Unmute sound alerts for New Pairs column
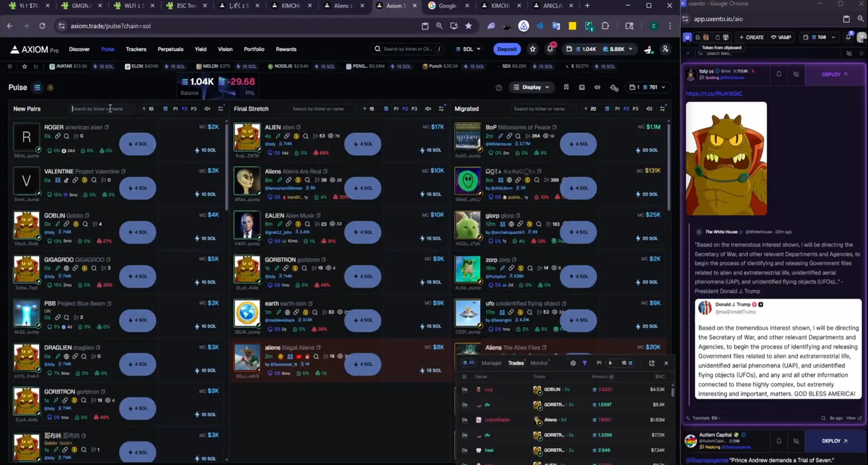This screenshot has width=868, height=465. click(x=207, y=109)
